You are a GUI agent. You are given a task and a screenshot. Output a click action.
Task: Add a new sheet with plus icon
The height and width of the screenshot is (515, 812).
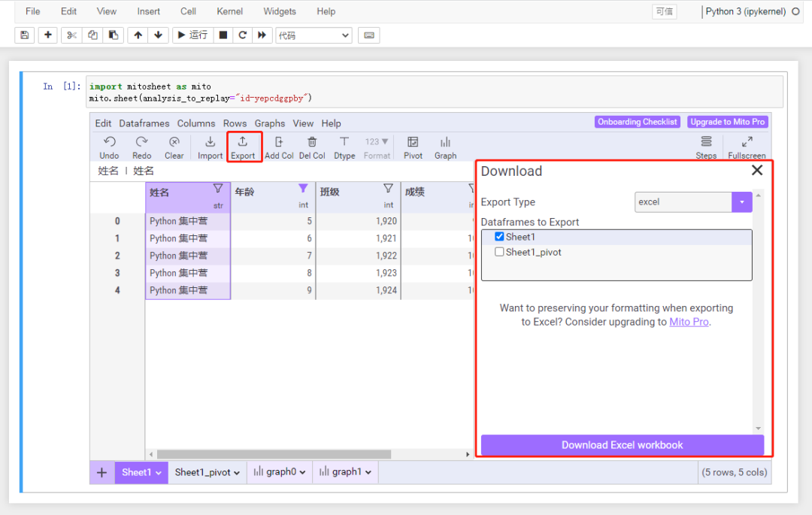[102, 473]
